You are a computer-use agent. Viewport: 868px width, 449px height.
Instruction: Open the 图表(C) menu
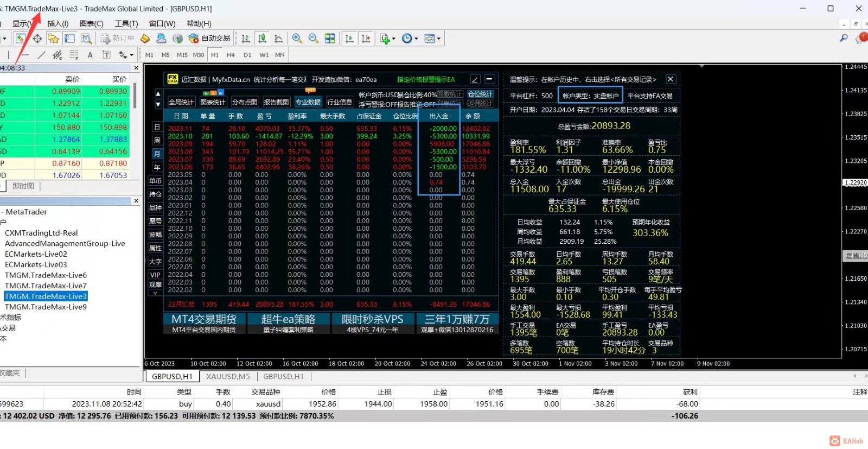point(91,23)
